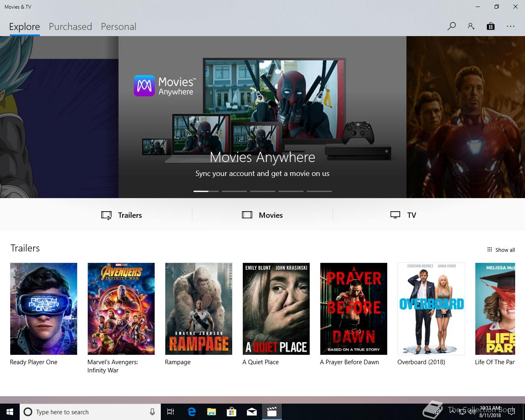
Task: Open the volume icon in system tray
Action: click(x=472, y=412)
